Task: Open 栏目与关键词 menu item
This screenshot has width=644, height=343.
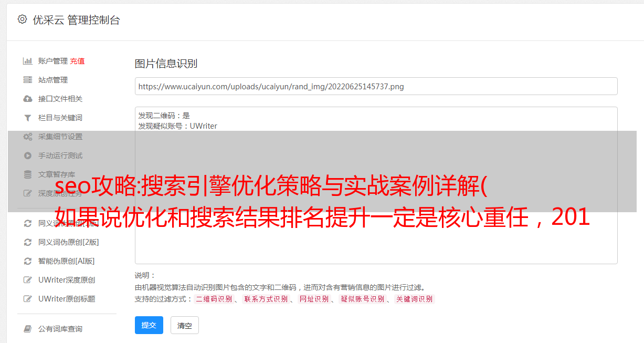Action: click(60, 118)
